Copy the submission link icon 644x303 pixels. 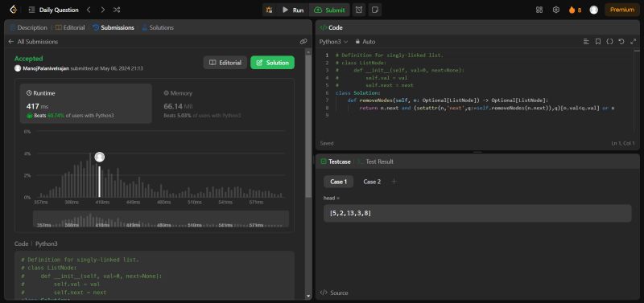tap(303, 42)
